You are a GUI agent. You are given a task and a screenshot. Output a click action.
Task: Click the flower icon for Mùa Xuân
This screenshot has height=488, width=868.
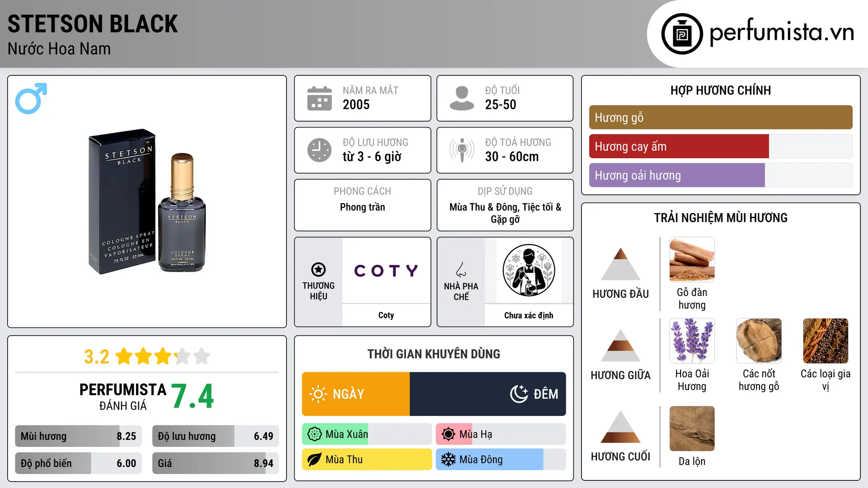click(x=314, y=434)
